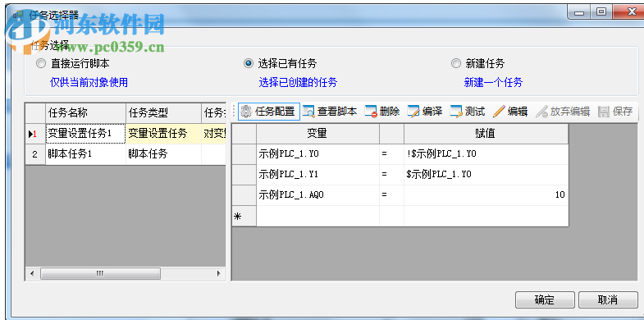
Task: Maximize the 任务选择器 window
Action: tap(601, 13)
